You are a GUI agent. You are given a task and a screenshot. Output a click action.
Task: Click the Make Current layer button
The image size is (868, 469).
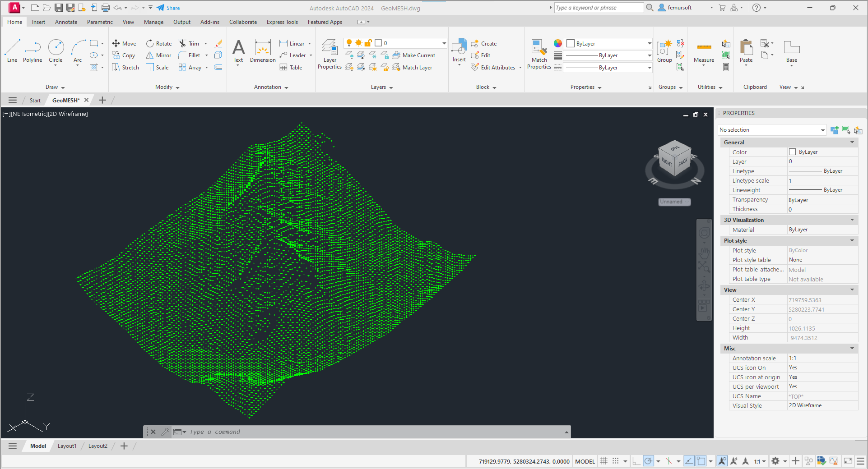414,55
